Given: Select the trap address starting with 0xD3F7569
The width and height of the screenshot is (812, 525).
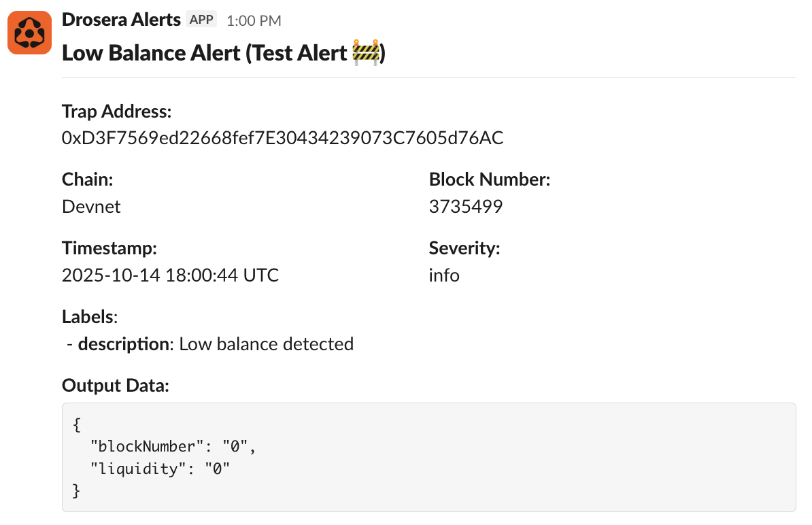Looking at the screenshot, I should click(282, 137).
